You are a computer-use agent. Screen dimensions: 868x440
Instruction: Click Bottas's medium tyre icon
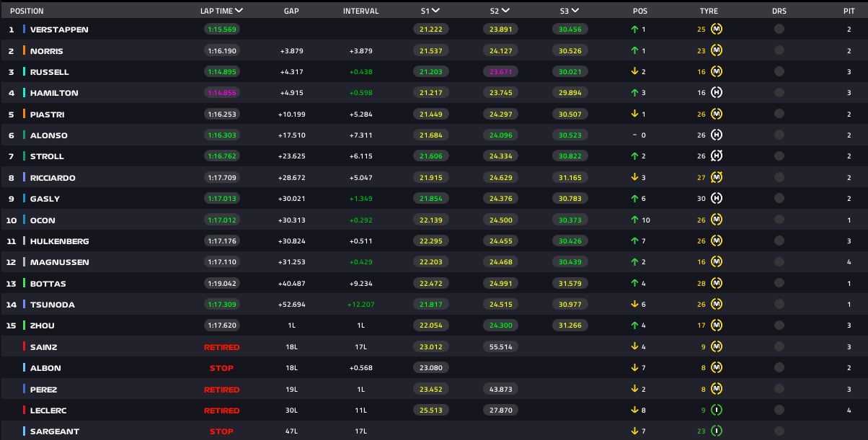(x=717, y=284)
